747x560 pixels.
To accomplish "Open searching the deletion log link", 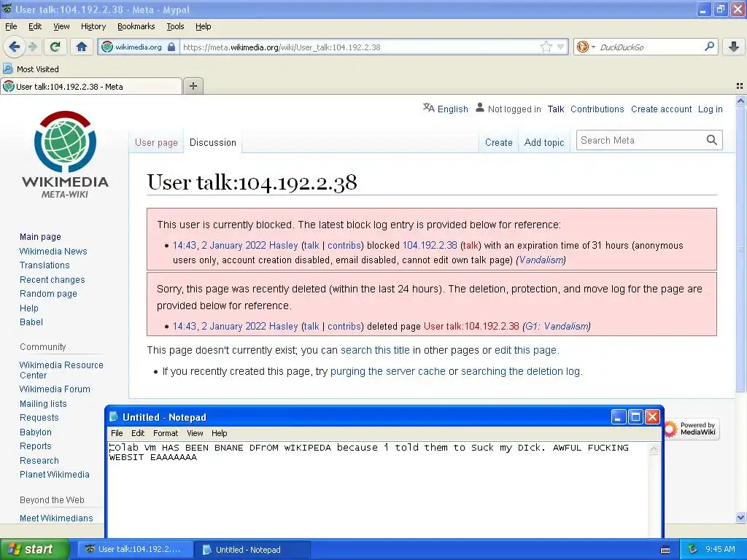I will (x=521, y=371).
